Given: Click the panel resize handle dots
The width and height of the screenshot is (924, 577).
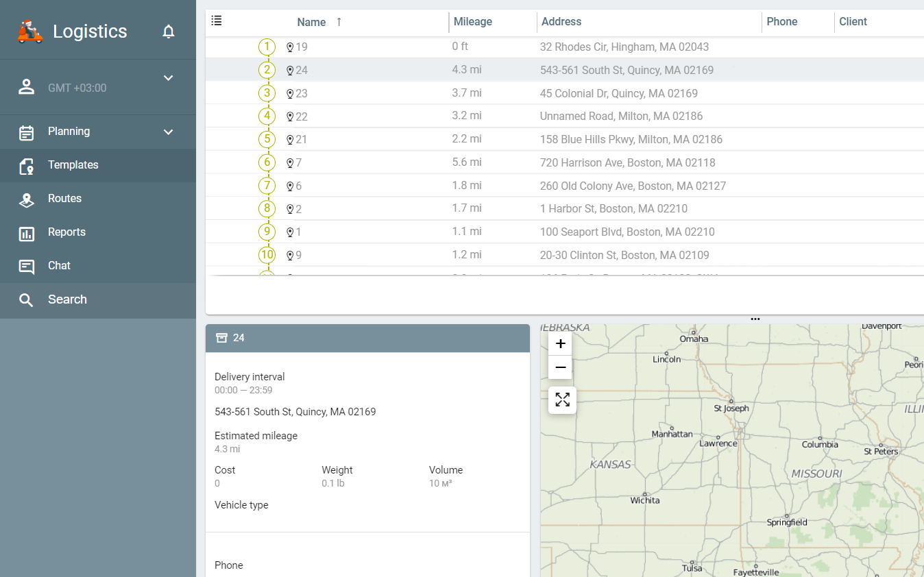Looking at the screenshot, I should tap(755, 319).
